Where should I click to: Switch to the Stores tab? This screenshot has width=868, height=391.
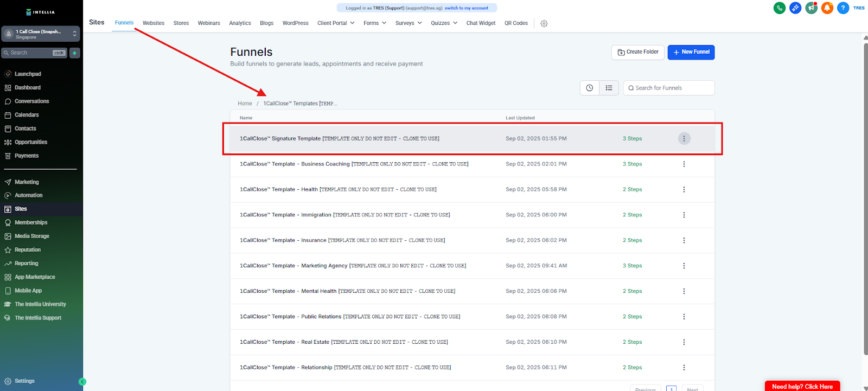point(181,23)
